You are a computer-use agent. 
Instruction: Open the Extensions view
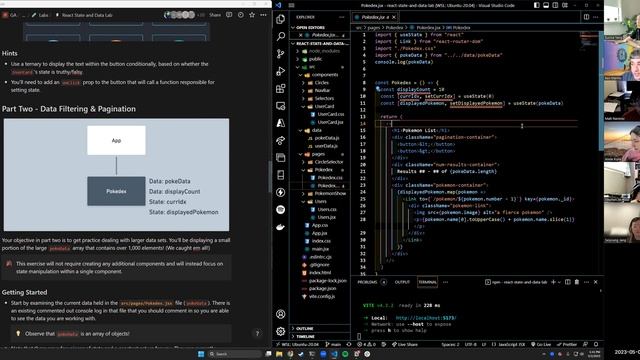coord(280,89)
